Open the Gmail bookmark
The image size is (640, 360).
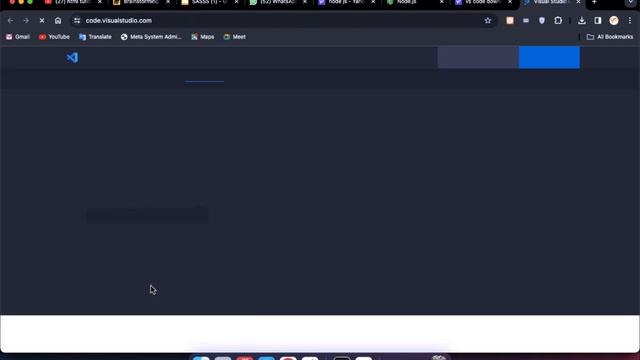[18, 37]
